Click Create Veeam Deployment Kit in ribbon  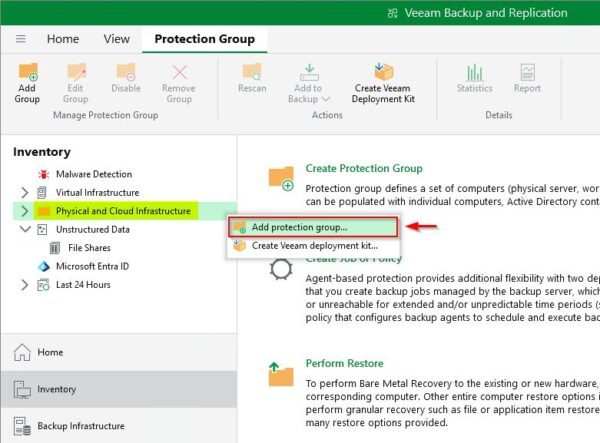tap(383, 83)
